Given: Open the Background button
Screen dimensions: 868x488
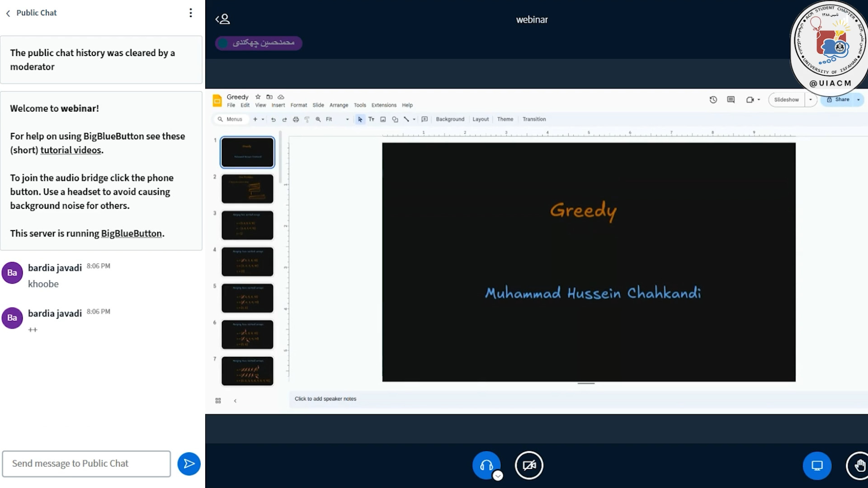Looking at the screenshot, I should pos(450,119).
